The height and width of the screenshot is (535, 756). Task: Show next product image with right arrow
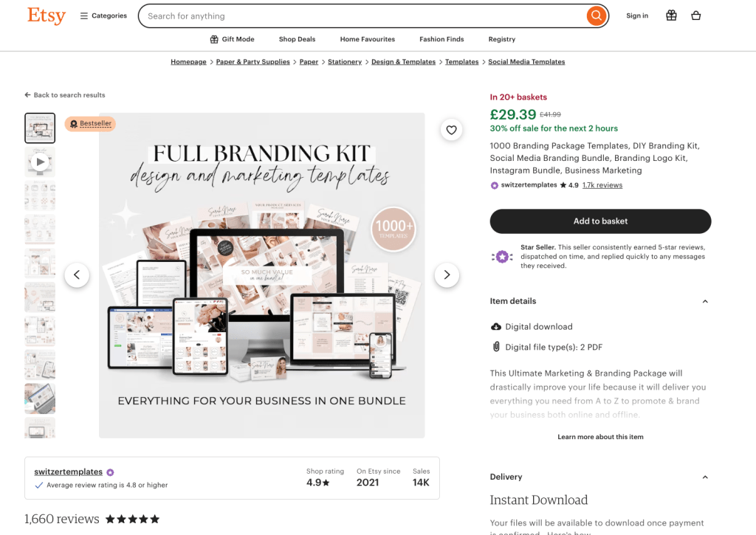[447, 275]
